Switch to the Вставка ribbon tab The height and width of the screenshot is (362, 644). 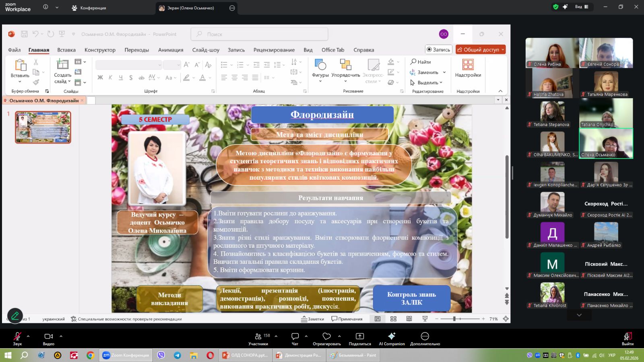(66, 50)
